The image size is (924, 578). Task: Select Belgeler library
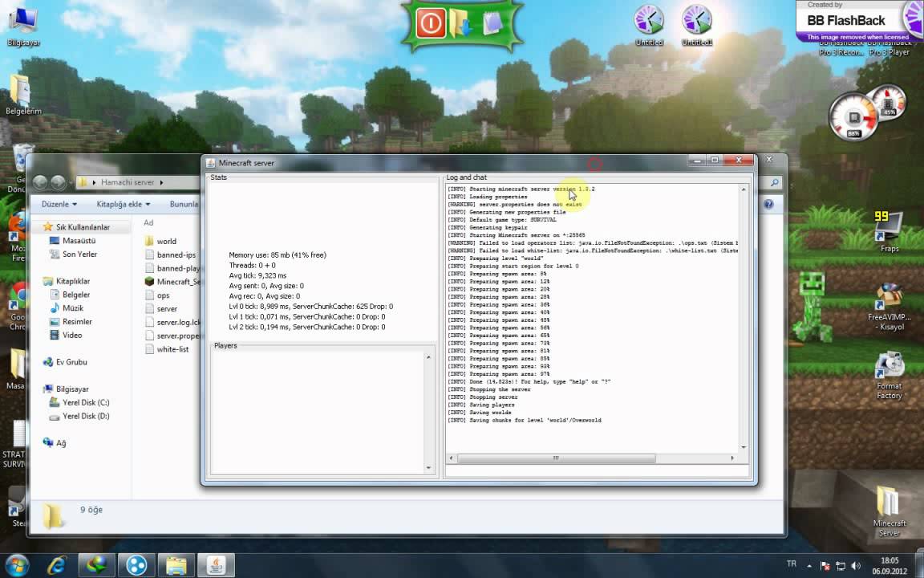tap(70, 295)
